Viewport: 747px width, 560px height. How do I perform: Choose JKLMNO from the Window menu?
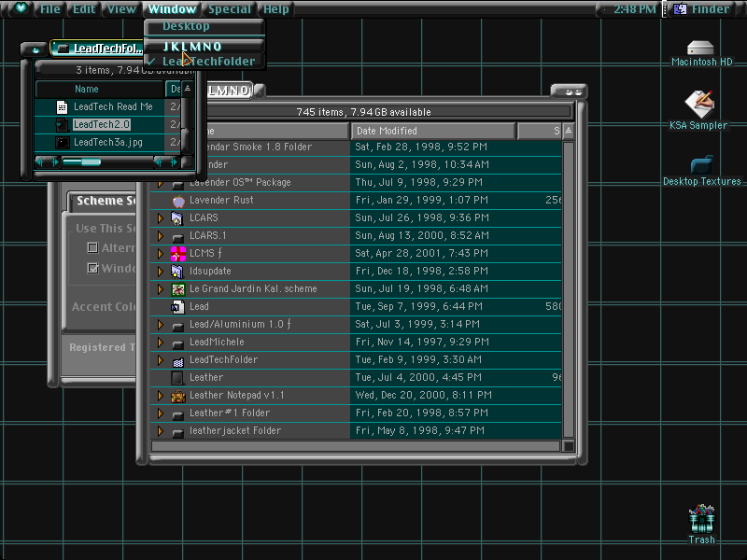(x=204, y=46)
